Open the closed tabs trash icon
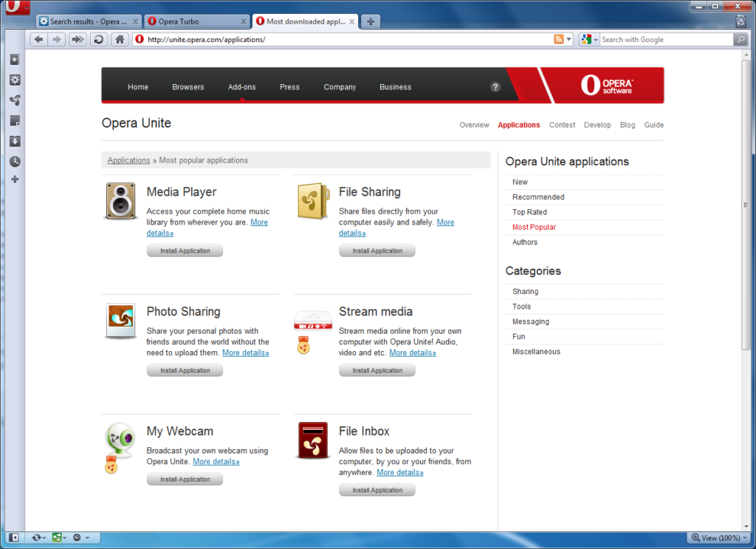Viewport: 756px width, 549px height. (741, 21)
